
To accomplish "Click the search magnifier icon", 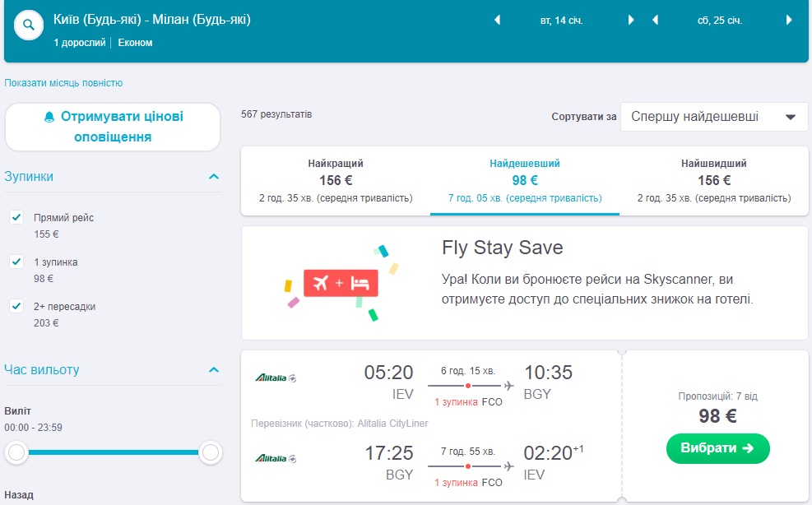I will [29, 25].
